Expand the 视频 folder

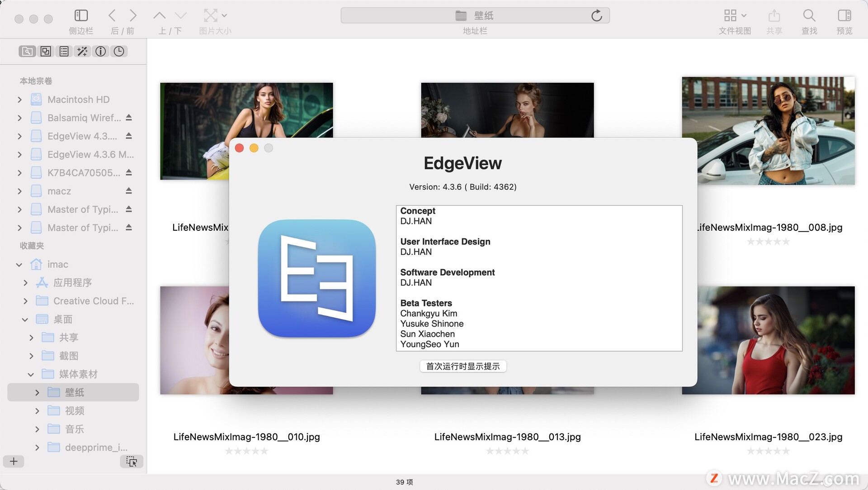pyautogui.click(x=37, y=411)
